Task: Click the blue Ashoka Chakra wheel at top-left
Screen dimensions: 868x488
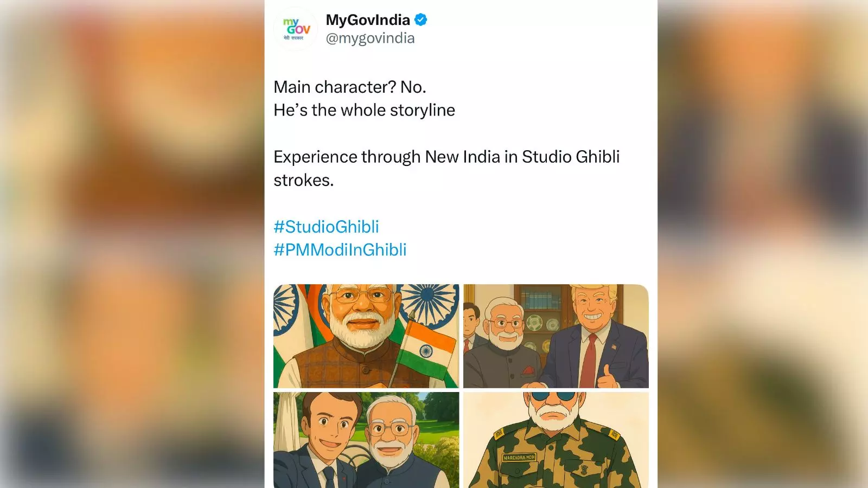Action: pos(284,307)
